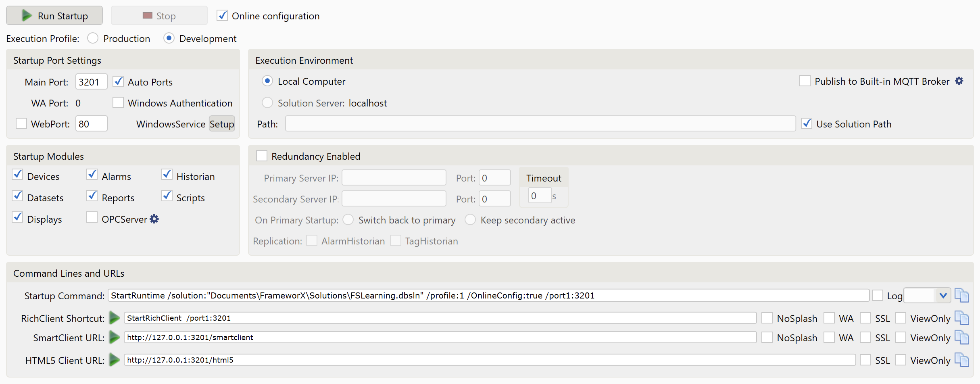Launch SmartClient using its green arrow
Screen dimensions: 980x384
115,338
